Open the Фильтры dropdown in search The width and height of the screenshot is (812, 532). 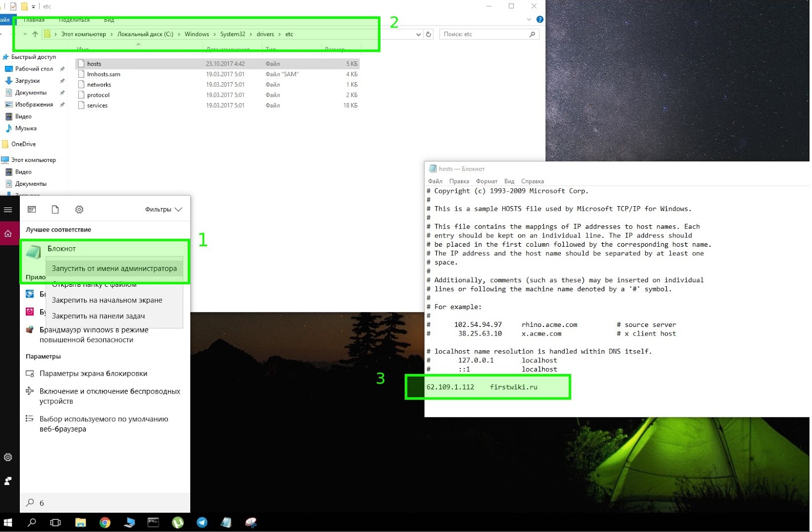point(163,209)
